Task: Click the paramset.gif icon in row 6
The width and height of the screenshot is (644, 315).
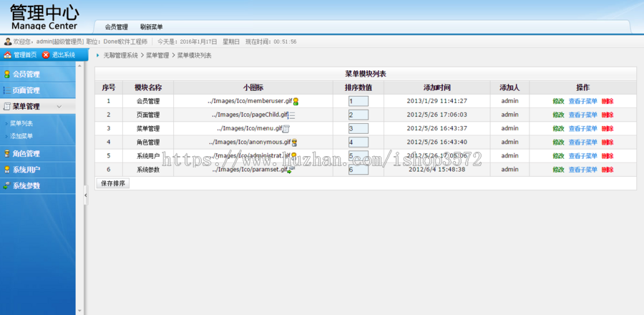Action: [x=291, y=170]
